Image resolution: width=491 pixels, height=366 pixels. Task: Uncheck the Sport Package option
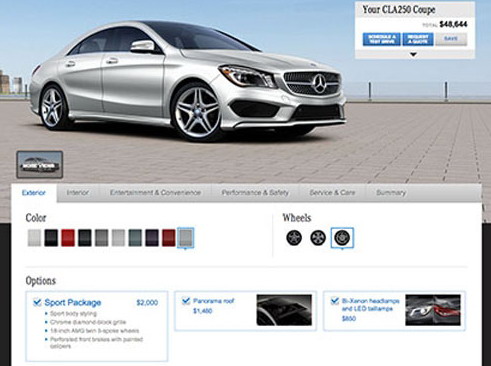pos(37,302)
